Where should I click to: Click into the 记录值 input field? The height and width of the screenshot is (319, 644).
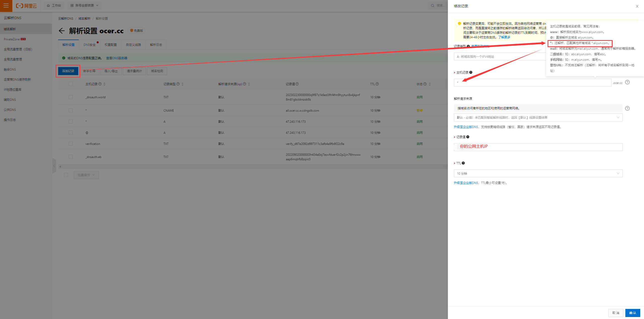538,147
